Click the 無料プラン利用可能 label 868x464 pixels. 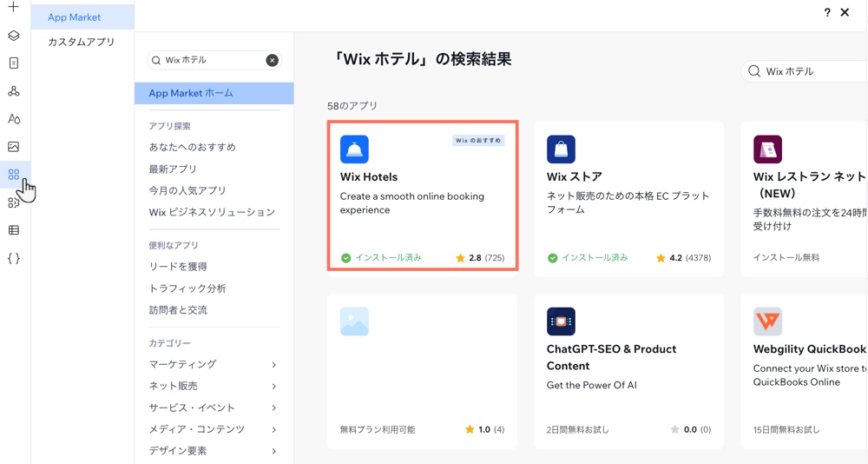pos(378,429)
